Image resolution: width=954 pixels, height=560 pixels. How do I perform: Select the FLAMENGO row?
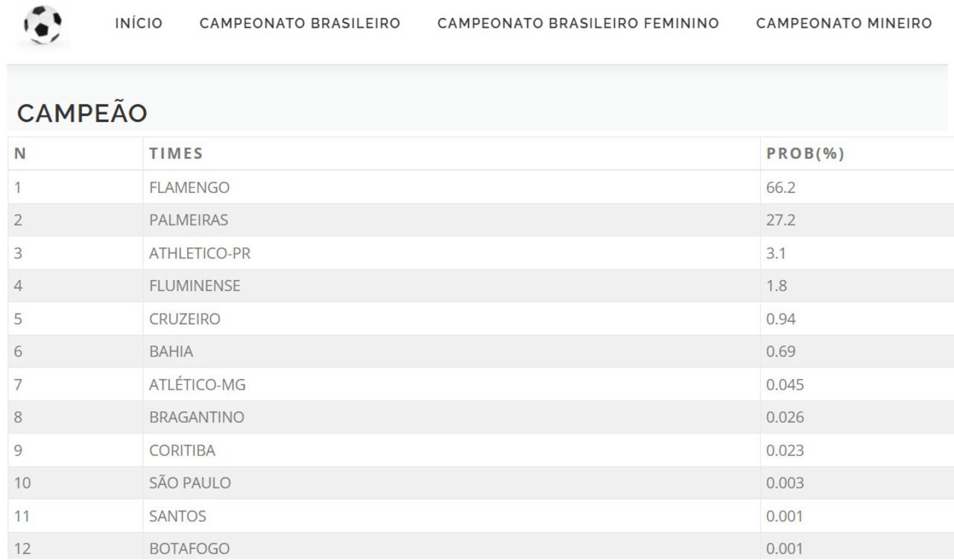[x=481, y=188]
